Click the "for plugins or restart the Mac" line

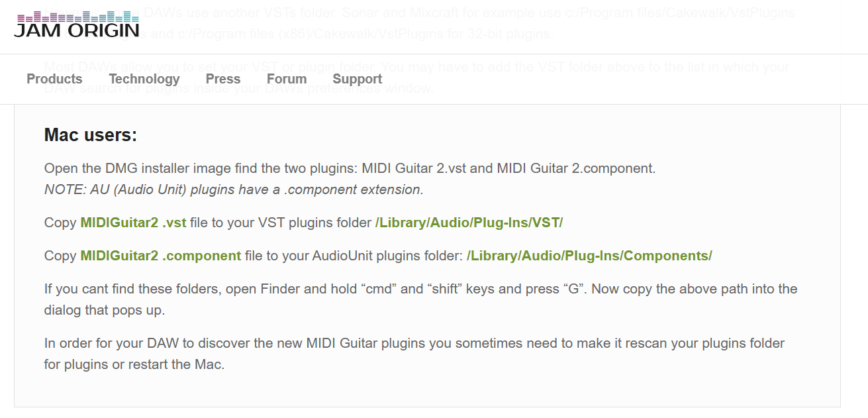coord(134,364)
